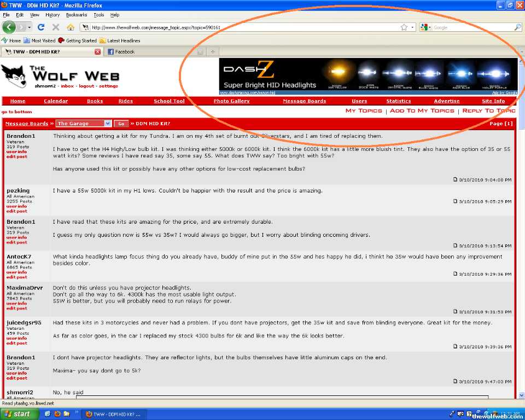Screen dimensions: 525x420
Task: Open the Site Info nav link
Action: tap(493, 101)
